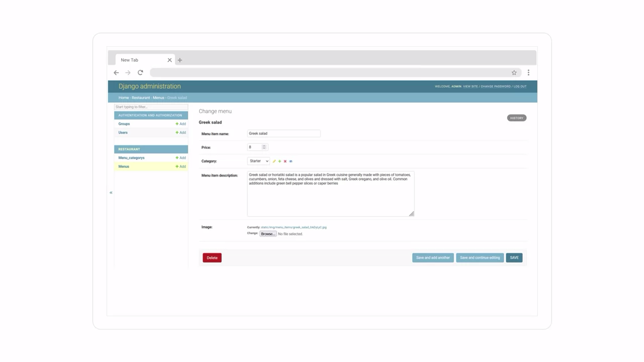Click the Menu item name text field
This screenshot has height=362, width=644.
(284, 134)
